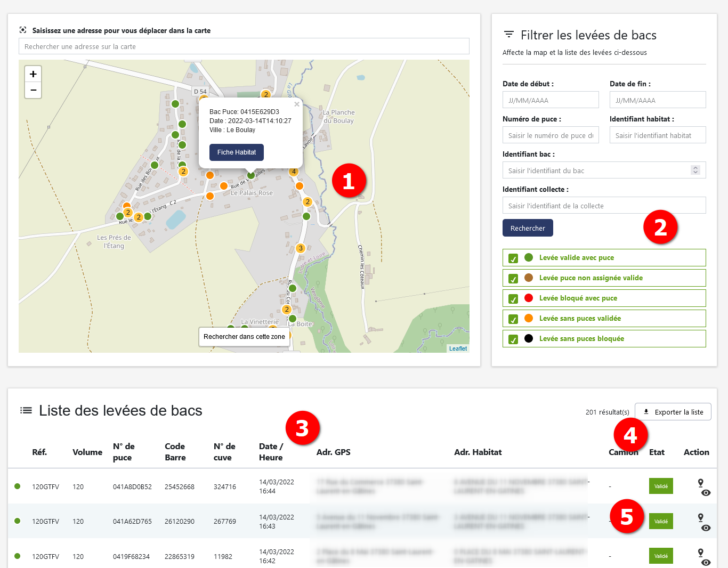Zoom in on the map
The width and height of the screenshot is (728, 568).
[x=33, y=74]
